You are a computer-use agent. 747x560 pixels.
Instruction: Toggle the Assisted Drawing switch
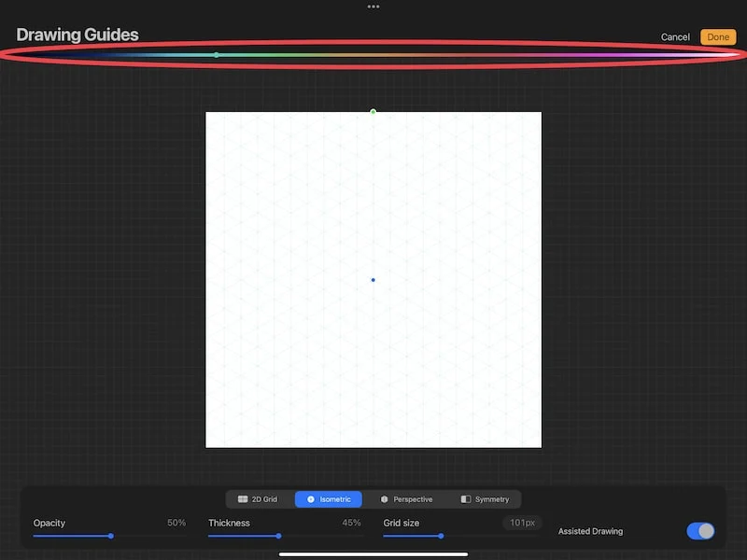tap(700, 531)
